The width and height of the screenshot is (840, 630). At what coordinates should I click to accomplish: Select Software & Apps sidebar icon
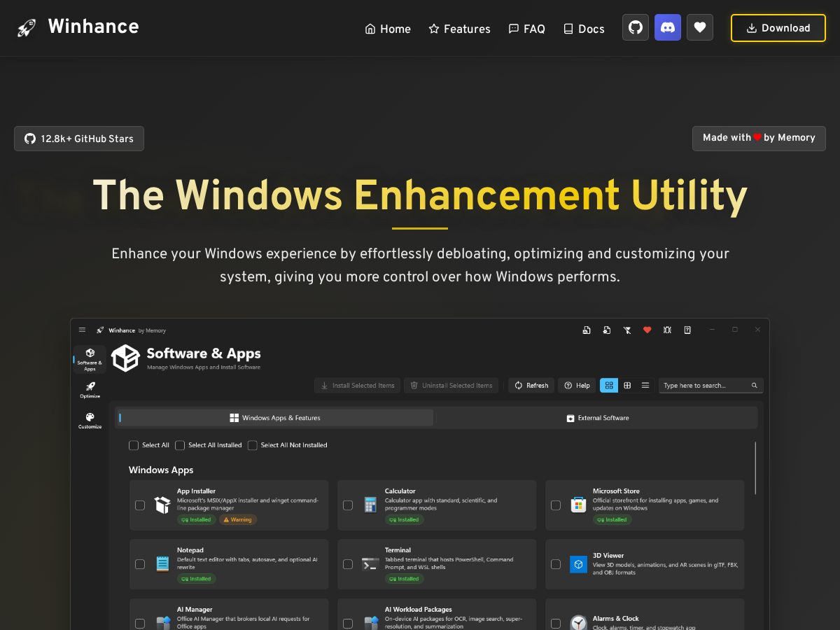[x=90, y=358]
